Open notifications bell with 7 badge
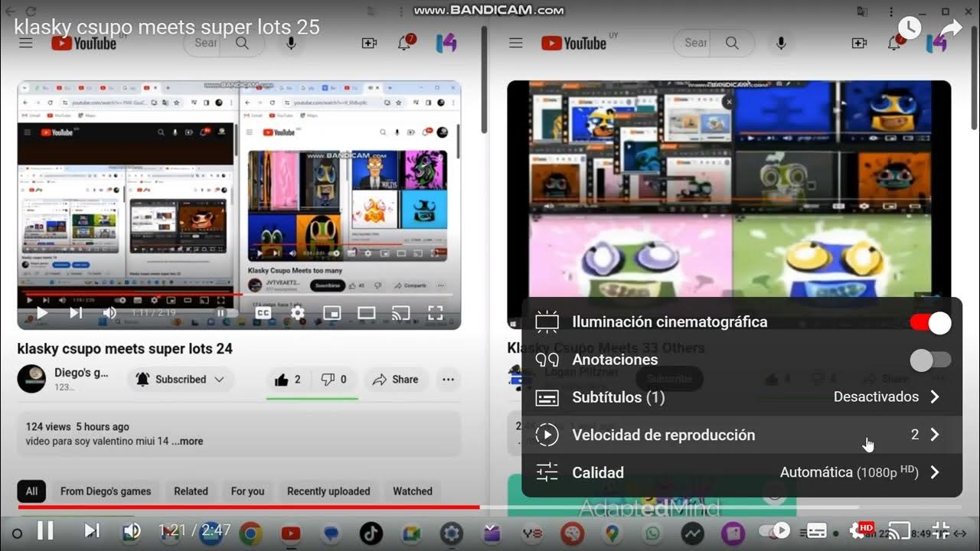980x551 pixels. coord(405,43)
